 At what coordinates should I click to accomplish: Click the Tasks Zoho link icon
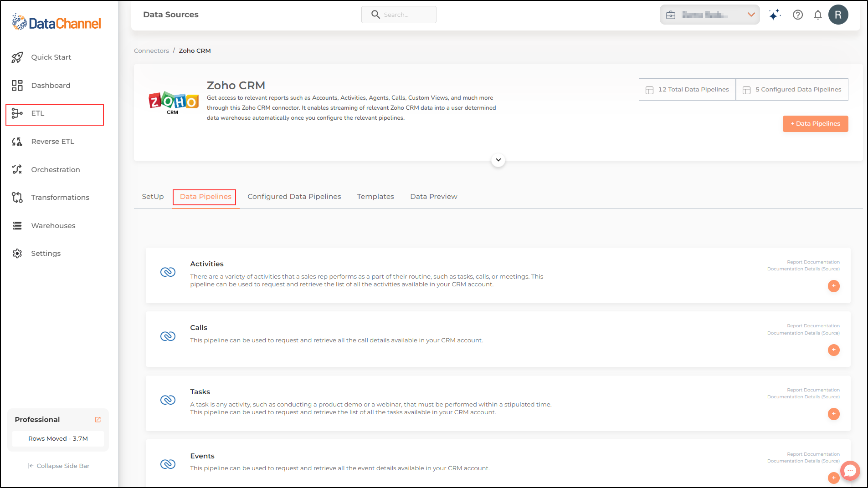tap(168, 400)
